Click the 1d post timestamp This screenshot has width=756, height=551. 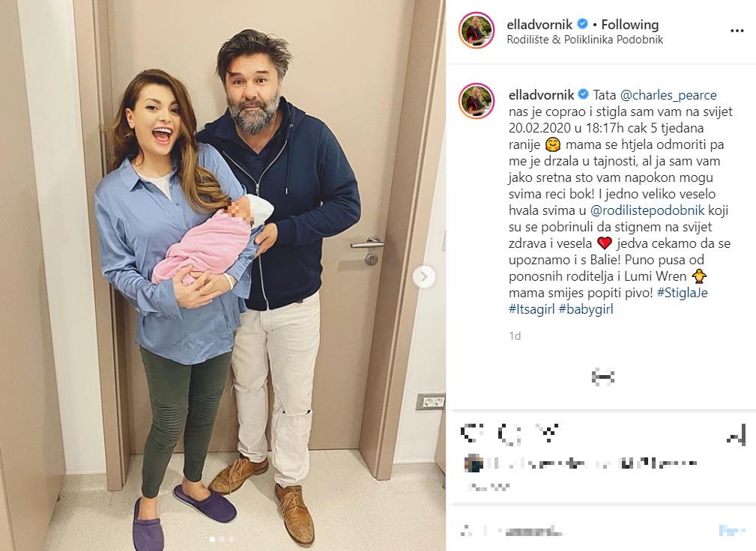point(515,335)
